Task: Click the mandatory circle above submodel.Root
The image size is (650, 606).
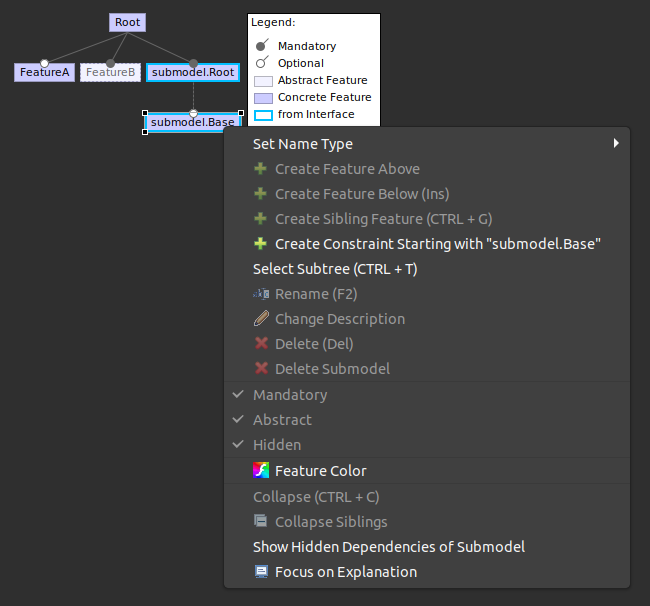Action: (x=193, y=63)
